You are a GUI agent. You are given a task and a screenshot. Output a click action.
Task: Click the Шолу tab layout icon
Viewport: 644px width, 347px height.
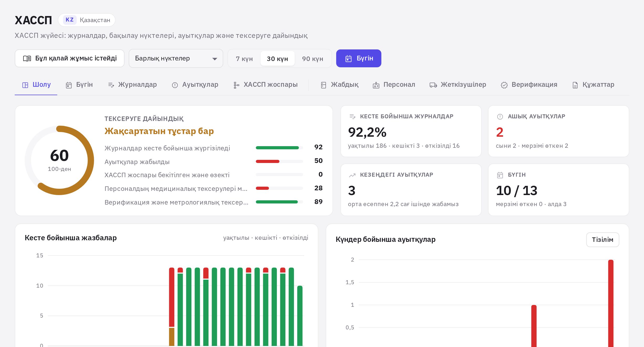[x=25, y=85]
